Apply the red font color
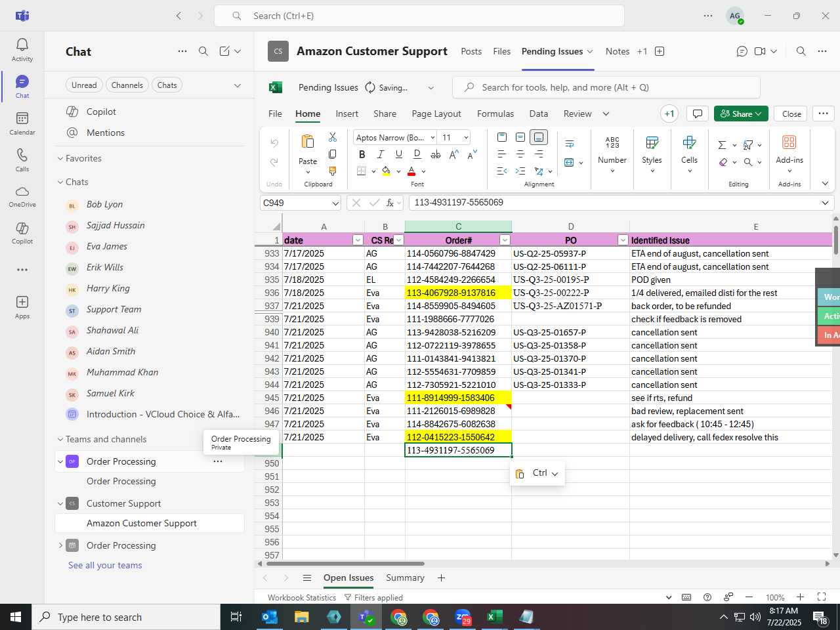This screenshot has width=840, height=630. point(411,171)
